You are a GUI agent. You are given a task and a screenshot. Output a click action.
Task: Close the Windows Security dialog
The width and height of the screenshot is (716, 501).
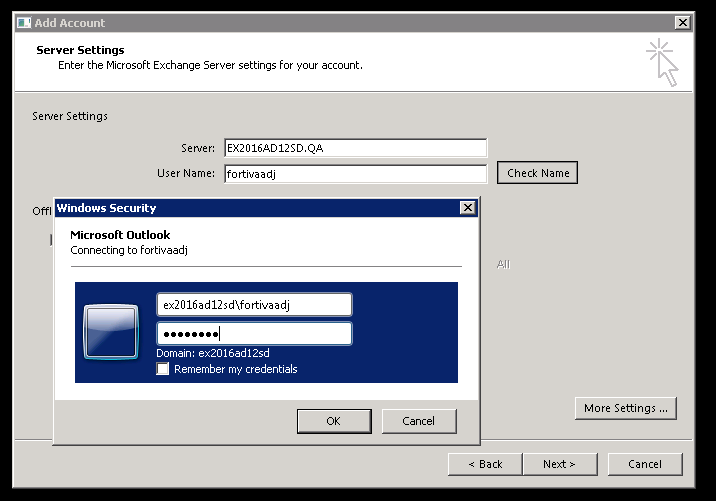(467, 208)
